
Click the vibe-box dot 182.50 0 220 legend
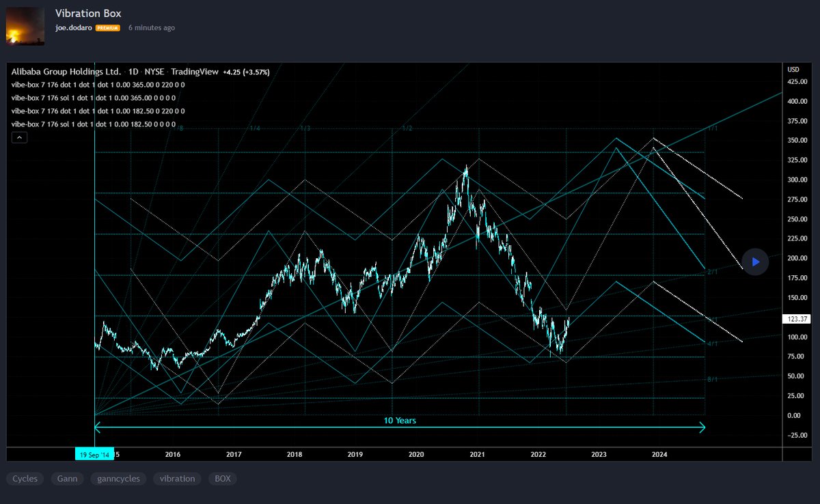pyautogui.click(x=98, y=111)
